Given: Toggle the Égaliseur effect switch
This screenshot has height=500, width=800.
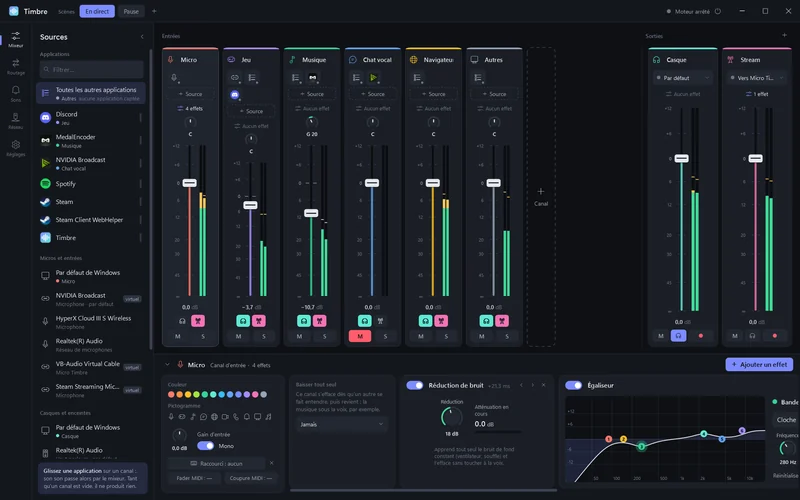Looking at the screenshot, I should (x=573, y=385).
